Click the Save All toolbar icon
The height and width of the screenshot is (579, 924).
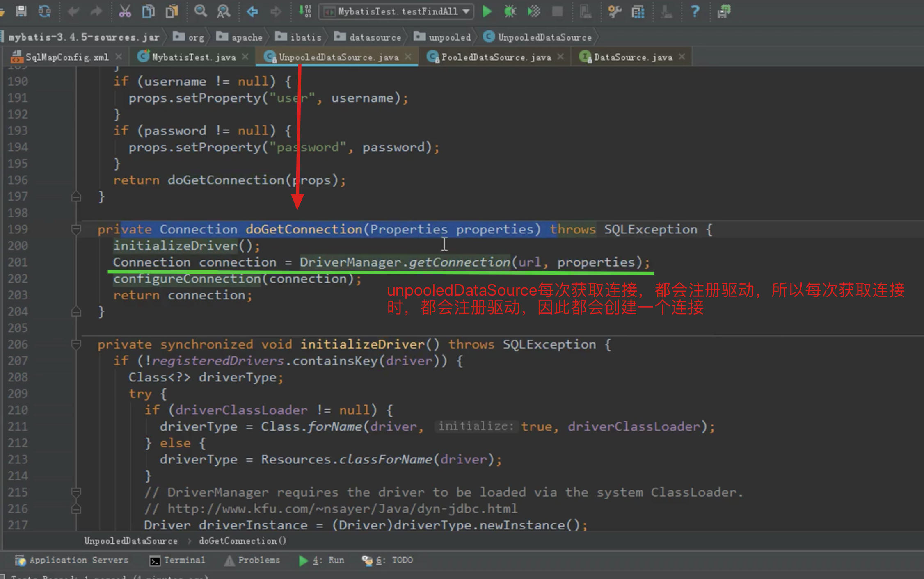pos(21,11)
